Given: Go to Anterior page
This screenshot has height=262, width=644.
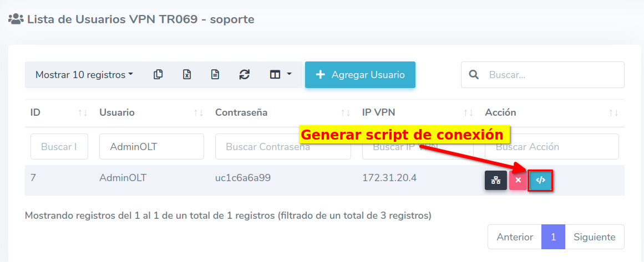Looking at the screenshot, I should (x=515, y=237).
